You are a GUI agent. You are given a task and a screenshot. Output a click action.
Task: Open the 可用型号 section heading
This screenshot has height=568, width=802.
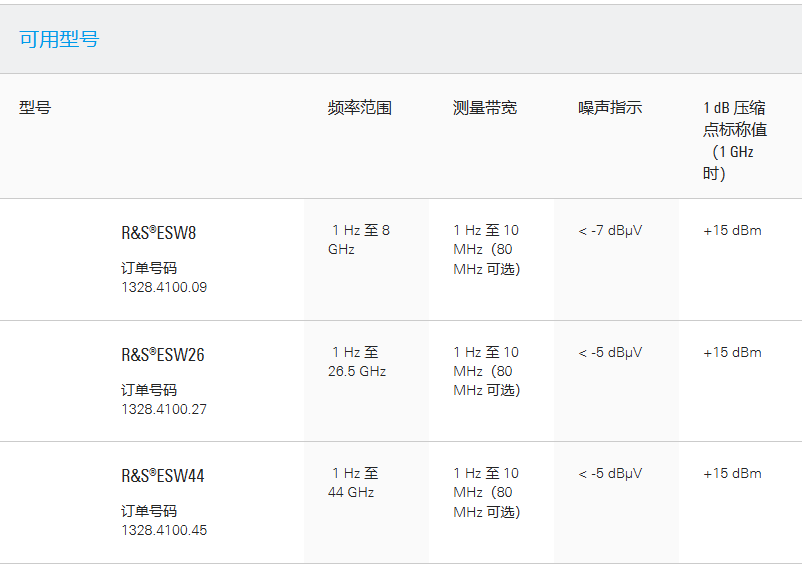[x=59, y=39]
